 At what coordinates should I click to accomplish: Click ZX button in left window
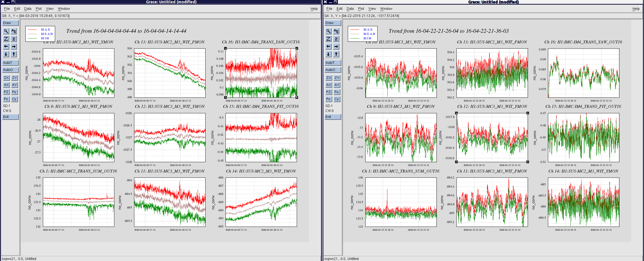click(6, 78)
